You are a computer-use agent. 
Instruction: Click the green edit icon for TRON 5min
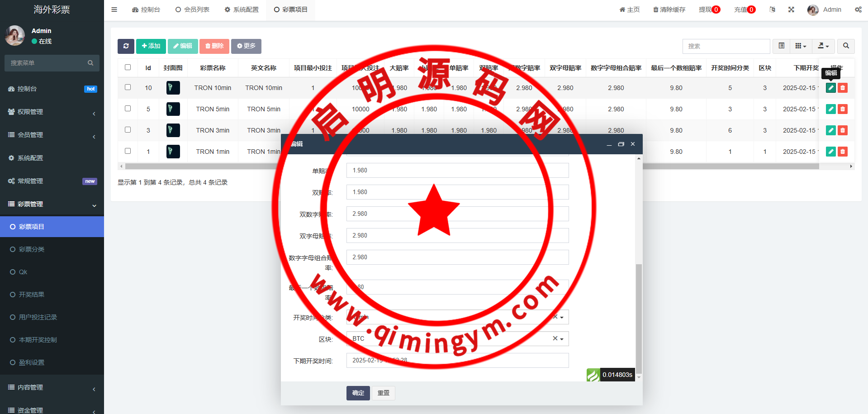pyautogui.click(x=830, y=109)
